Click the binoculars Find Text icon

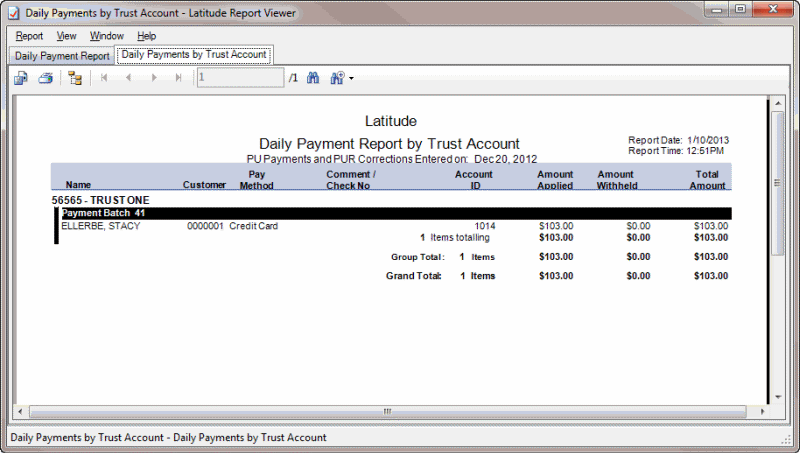point(313,78)
